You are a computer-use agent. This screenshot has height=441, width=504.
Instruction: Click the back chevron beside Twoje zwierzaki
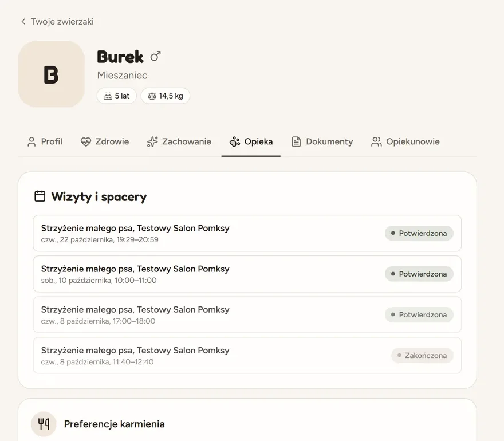tap(23, 22)
